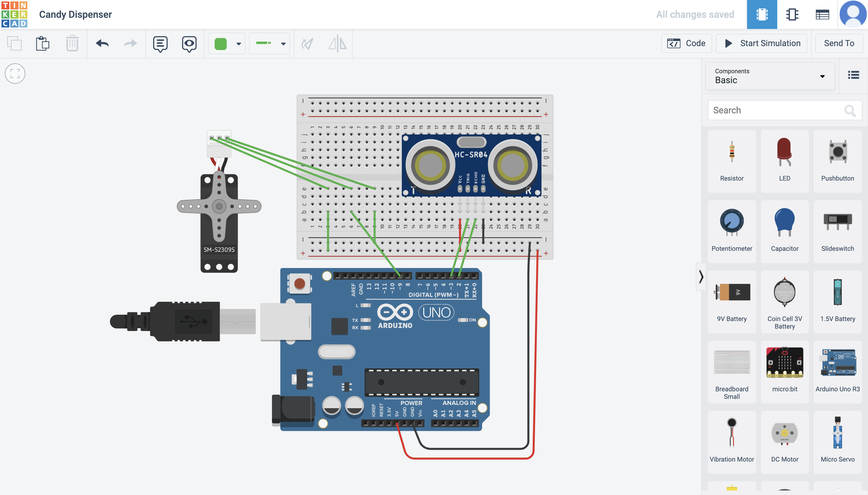Viewport: 868px width, 495px height.
Task: Open the Code editor panel
Action: pos(686,43)
